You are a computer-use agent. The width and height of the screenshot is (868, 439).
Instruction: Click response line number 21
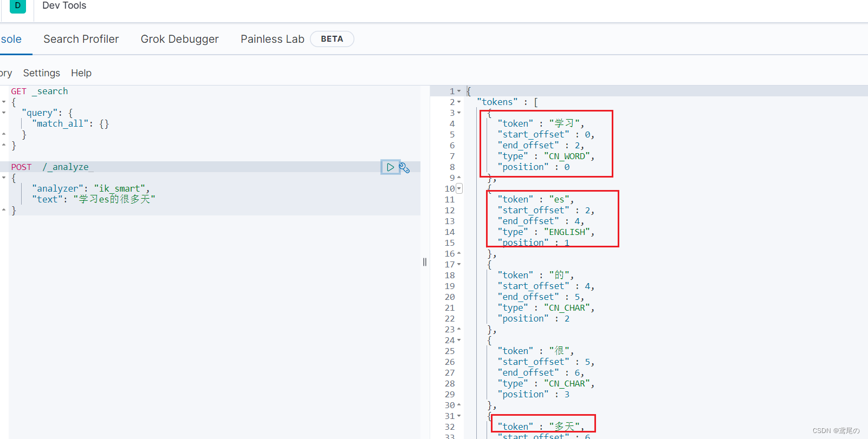click(450, 307)
